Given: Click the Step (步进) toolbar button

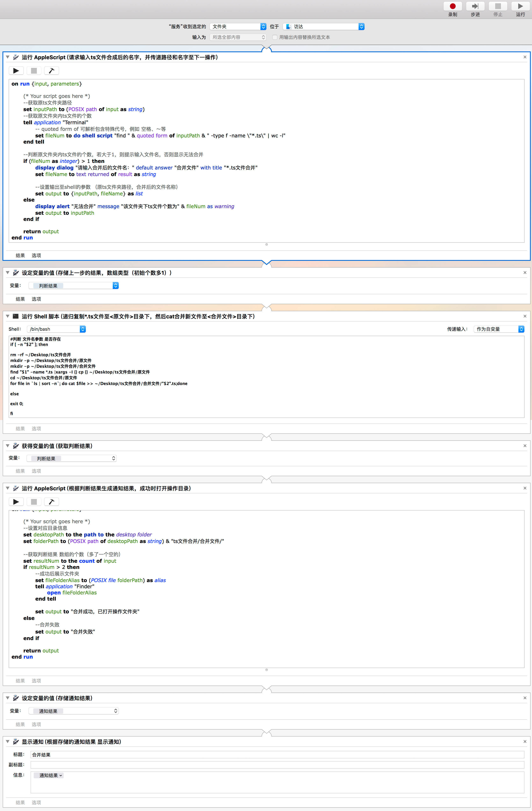Looking at the screenshot, I should (475, 6).
